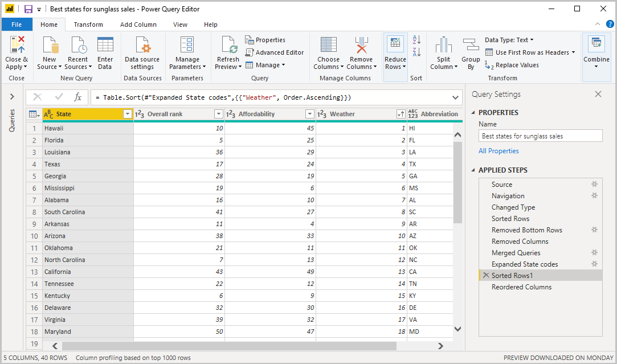This screenshot has height=364, width=617.
Task: Open the Help question mark icon
Action: click(x=610, y=24)
